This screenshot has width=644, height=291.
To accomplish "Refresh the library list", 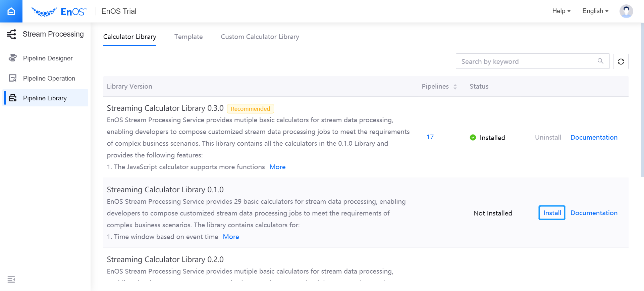I will pos(621,61).
